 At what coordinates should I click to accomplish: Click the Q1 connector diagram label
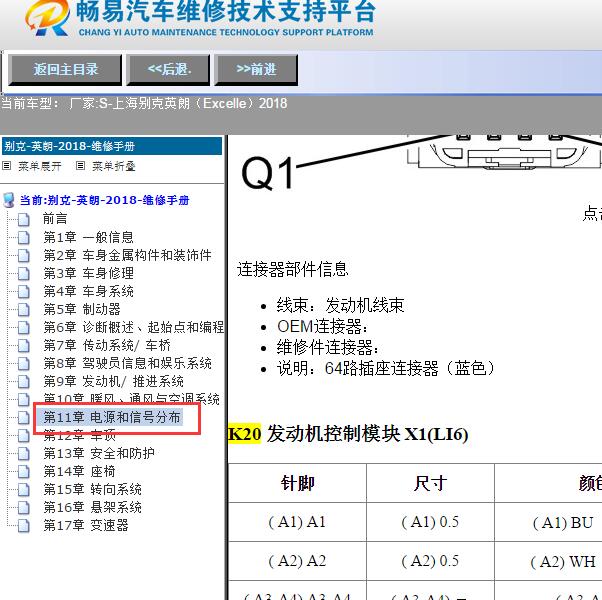tap(268, 173)
